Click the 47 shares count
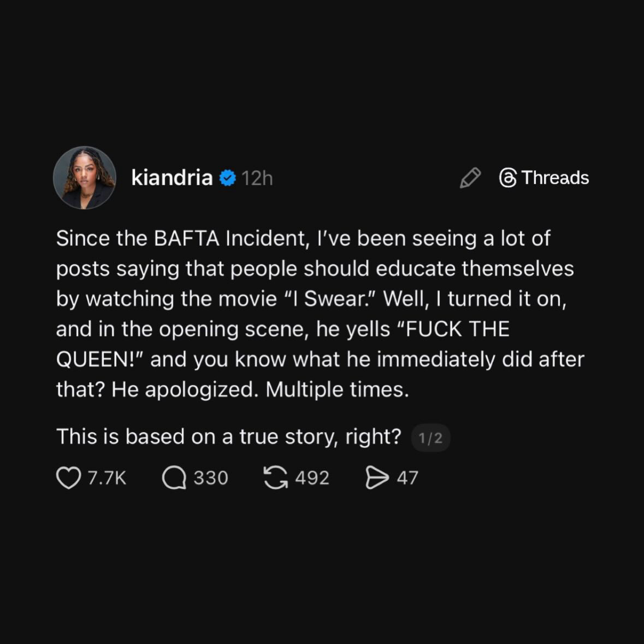The height and width of the screenshot is (644, 644). pos(407,478)
